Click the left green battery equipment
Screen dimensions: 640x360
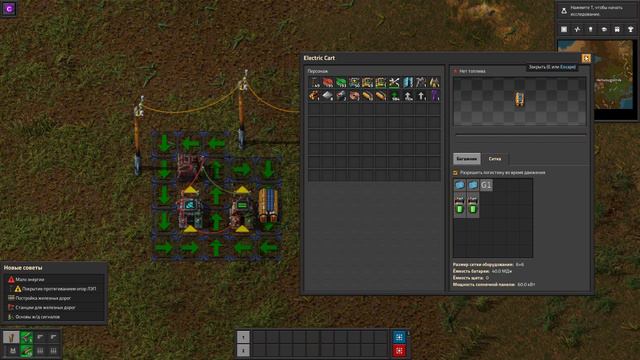click(x=460, y=204)
